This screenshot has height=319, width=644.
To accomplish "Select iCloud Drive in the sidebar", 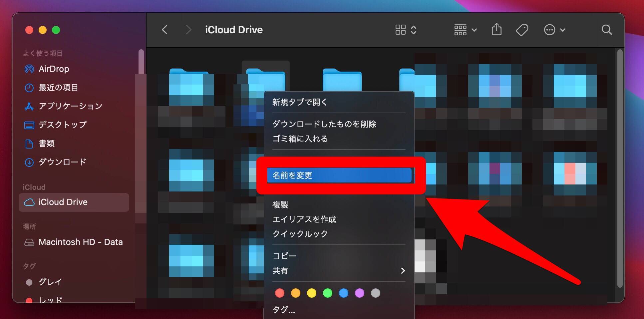I will pyautogui.click(x=74, y=202).
